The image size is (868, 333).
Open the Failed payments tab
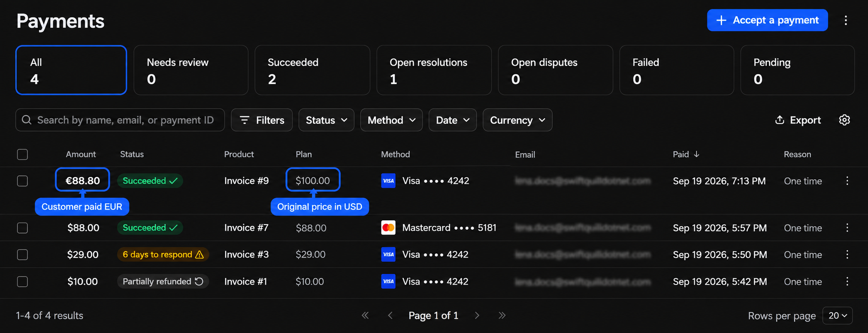pos(677,70)
